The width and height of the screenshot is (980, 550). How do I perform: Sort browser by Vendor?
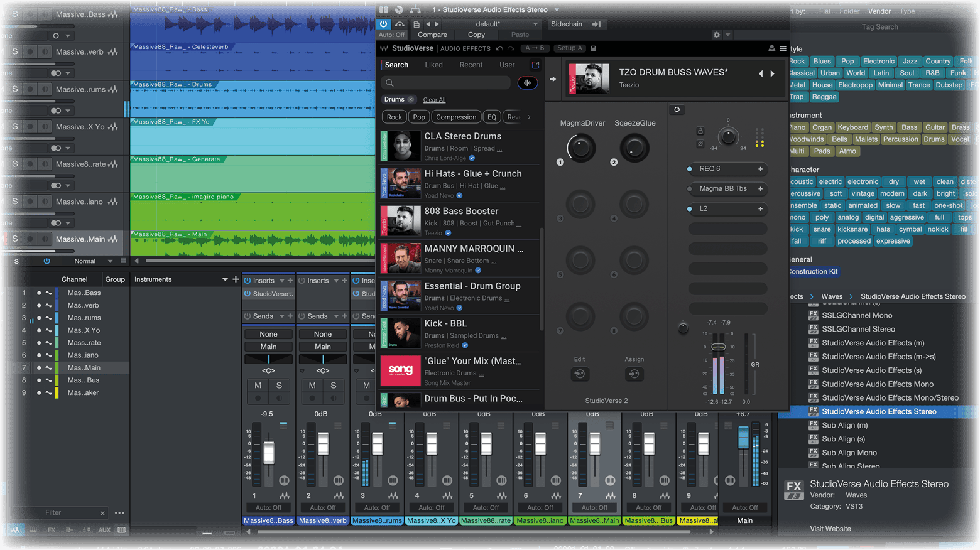coord(879,11)
